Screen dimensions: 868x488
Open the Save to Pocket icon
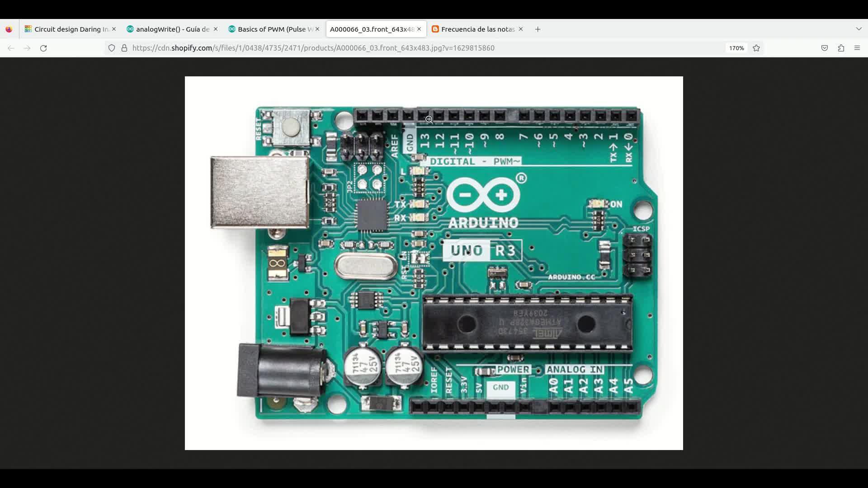(825, 48)
